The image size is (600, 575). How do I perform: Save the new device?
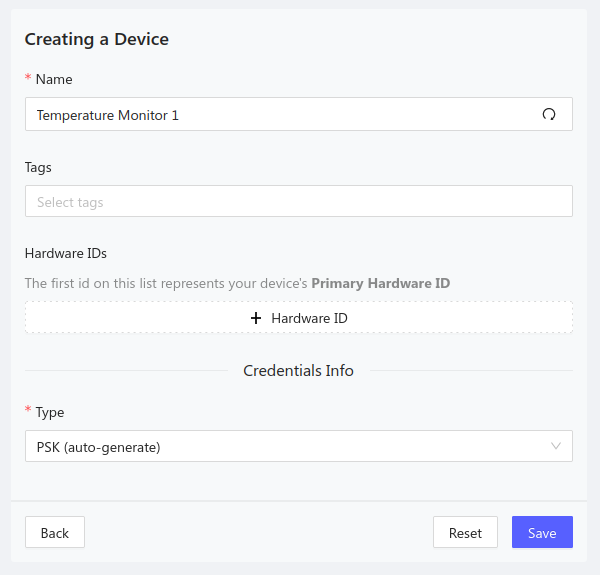[542, 532]
